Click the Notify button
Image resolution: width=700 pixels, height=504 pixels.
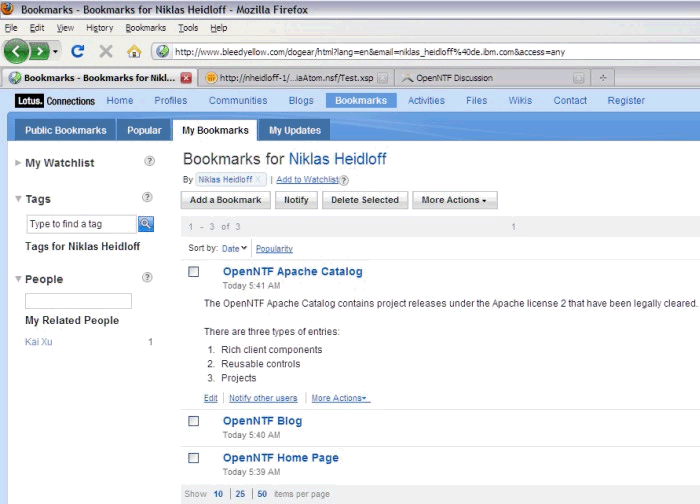296,200
